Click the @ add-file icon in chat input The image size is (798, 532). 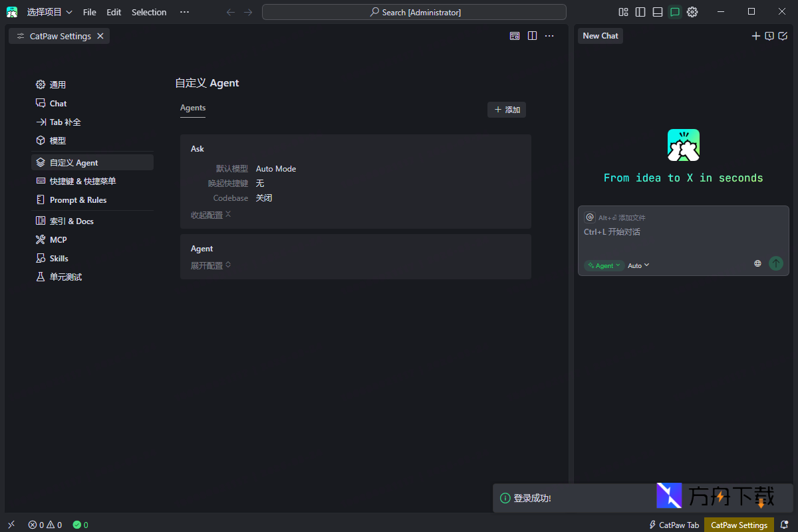590,217
